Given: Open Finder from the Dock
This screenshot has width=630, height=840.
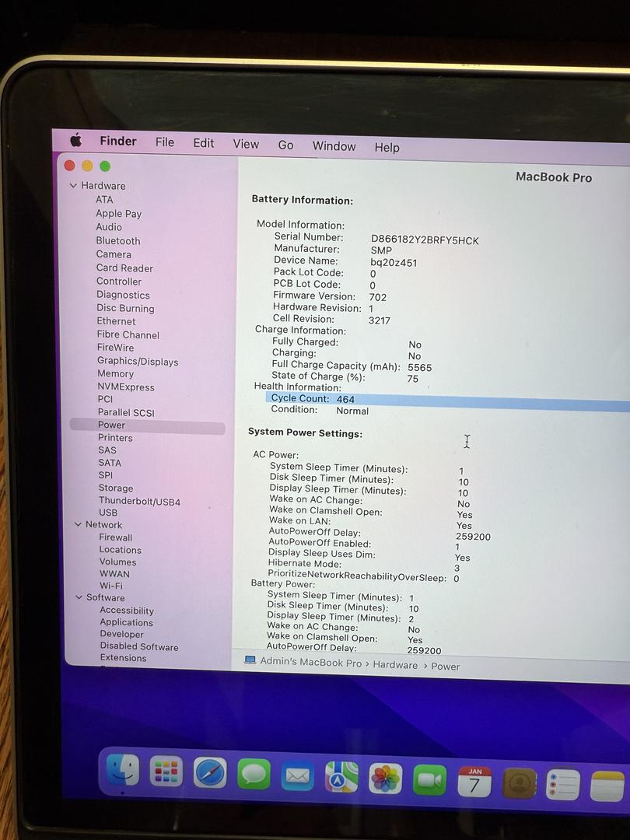Looking at the screenshot, I should (123, 769).
